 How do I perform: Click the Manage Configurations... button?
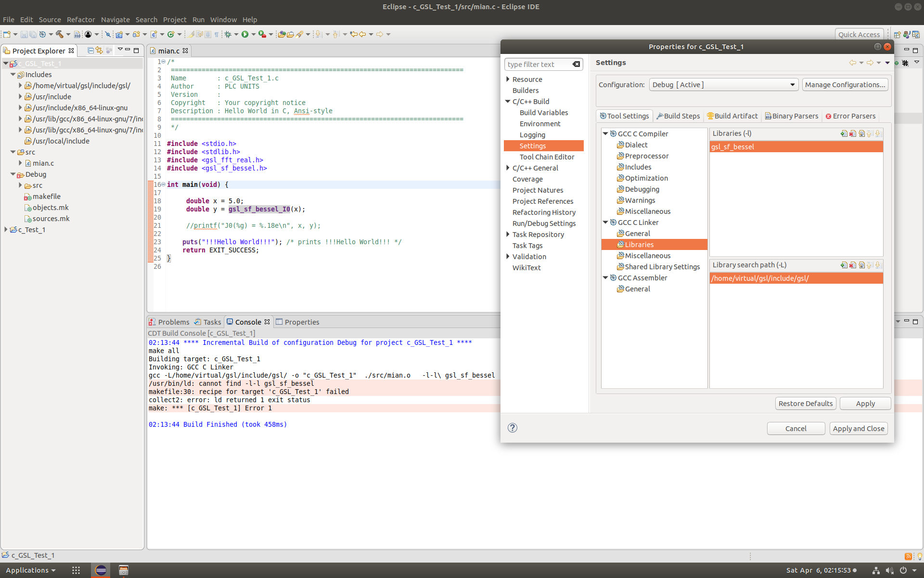point(845,85)
